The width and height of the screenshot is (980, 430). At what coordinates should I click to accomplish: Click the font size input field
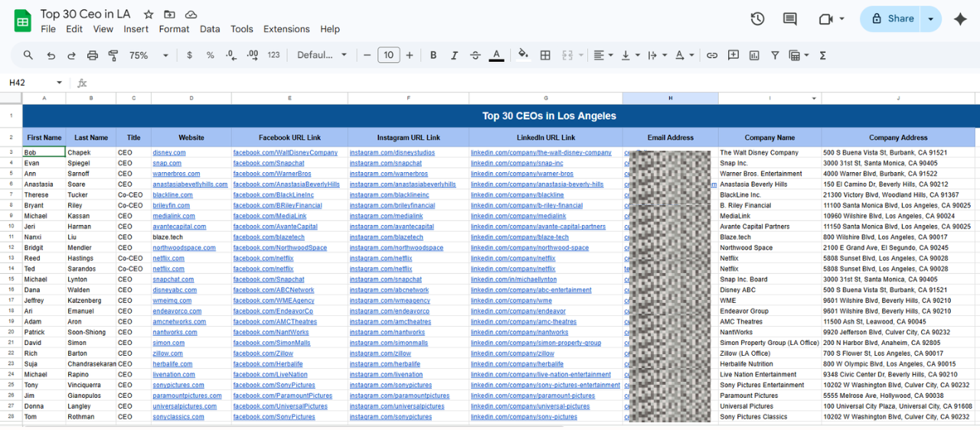pyautogui.click(x=389, y=55)
